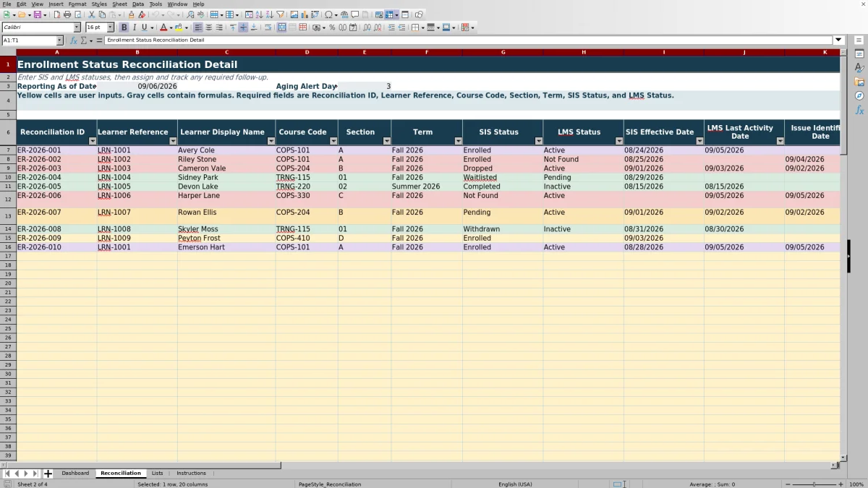This screenshot has width=868, height=488.
Task: Click the Align Left icon
Action: click(197, 27)
